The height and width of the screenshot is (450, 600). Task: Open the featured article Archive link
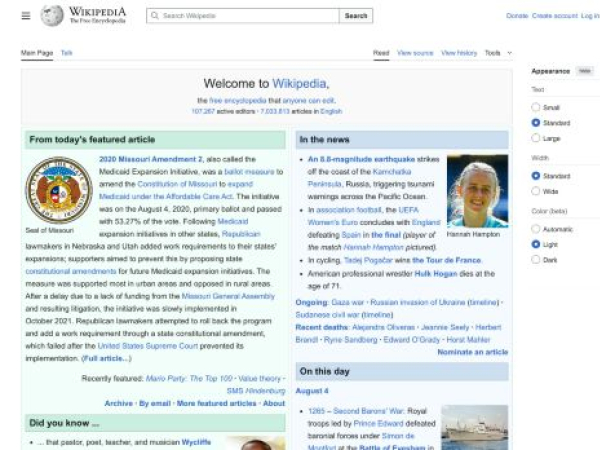[119, 403]
